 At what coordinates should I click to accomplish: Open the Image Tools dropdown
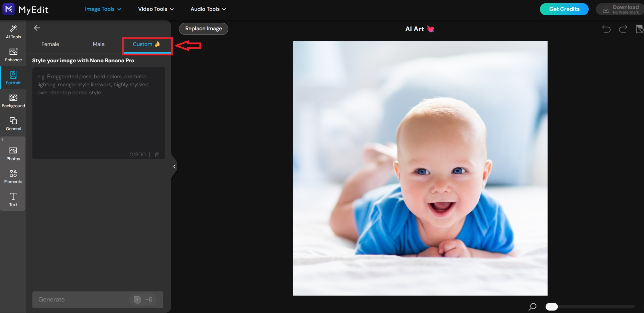[x=103, y=9]
